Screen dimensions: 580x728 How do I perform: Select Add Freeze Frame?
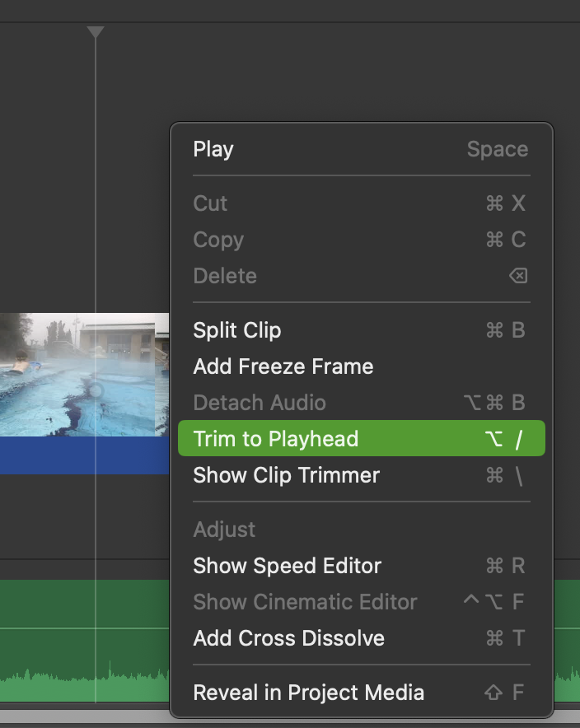pos(362,366)
